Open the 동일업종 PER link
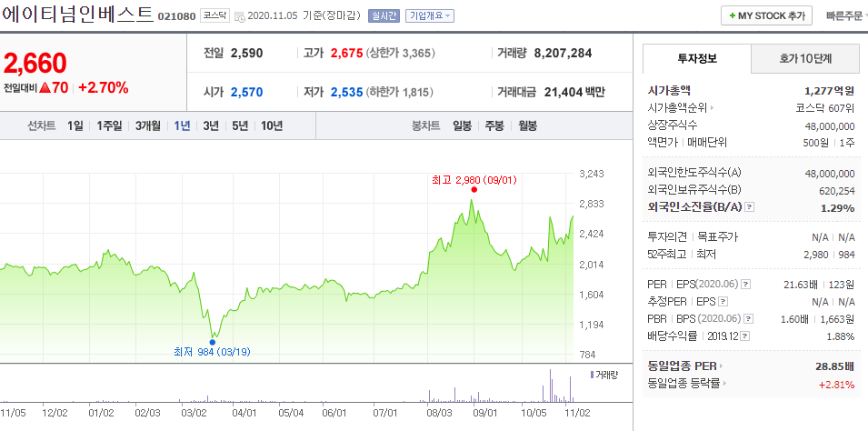Viewport: 868px width, 431px height. click(684, 366)
